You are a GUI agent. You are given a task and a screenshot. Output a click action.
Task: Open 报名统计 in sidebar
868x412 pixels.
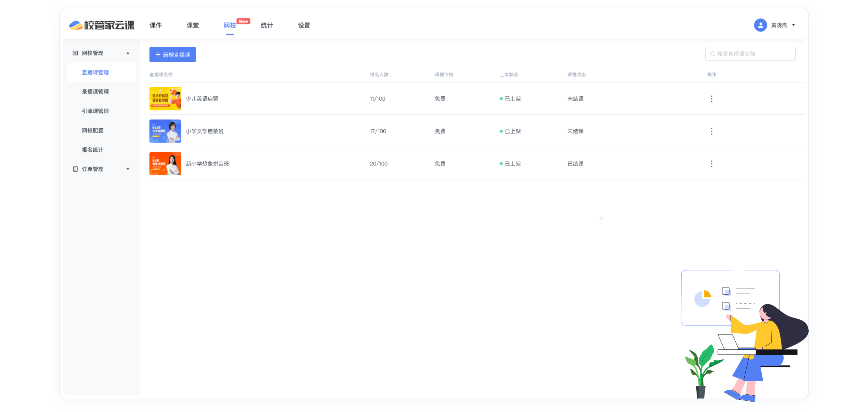click(93, 150)
